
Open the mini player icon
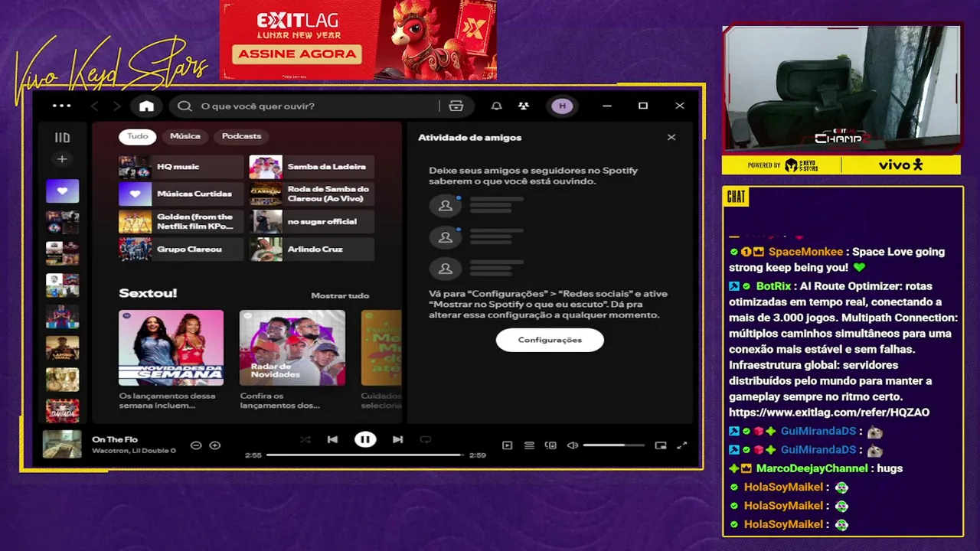click(661, 445)
